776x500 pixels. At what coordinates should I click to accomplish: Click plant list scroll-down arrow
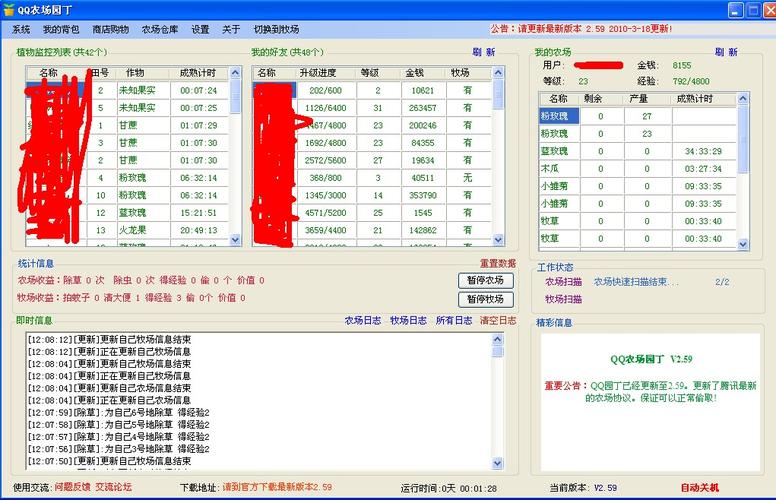[235, 240]
